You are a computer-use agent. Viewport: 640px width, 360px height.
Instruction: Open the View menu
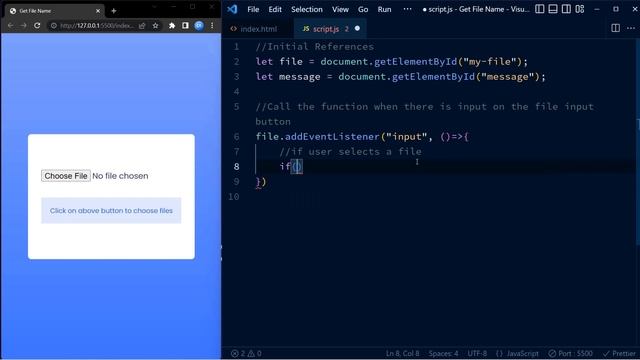click(x=340, y=9)
